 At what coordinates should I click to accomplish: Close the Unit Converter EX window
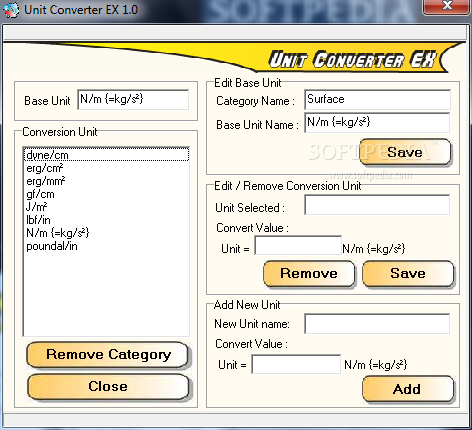pyautogui.click(x=446, y=6)
